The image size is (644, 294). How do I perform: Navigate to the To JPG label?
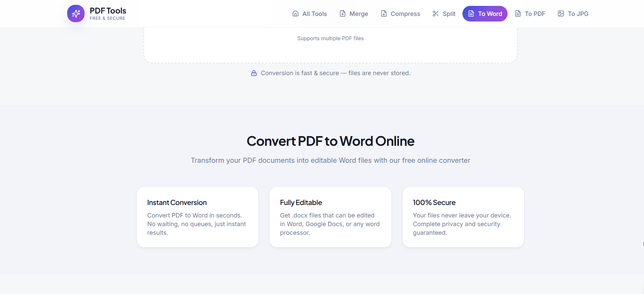[x=578, y=14]
